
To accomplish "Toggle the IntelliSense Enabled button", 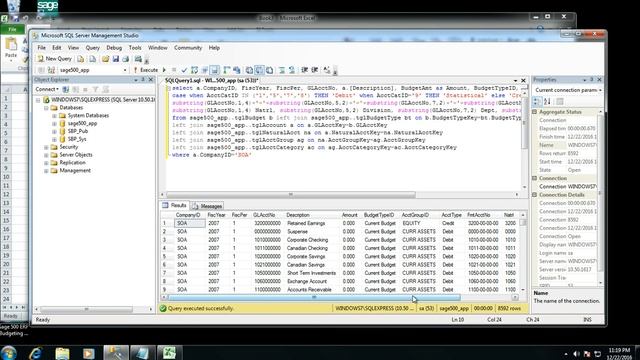I will pyautogui.click(x=215, y=70).
